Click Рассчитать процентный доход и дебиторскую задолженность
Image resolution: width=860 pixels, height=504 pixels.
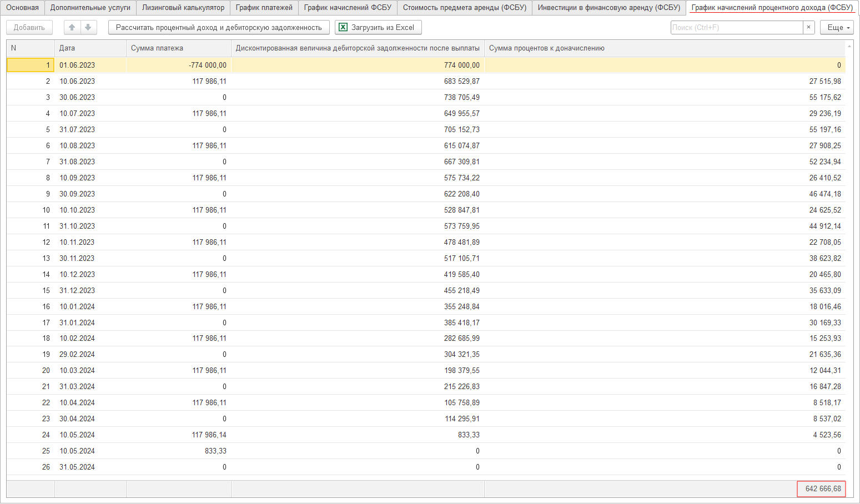219,27
